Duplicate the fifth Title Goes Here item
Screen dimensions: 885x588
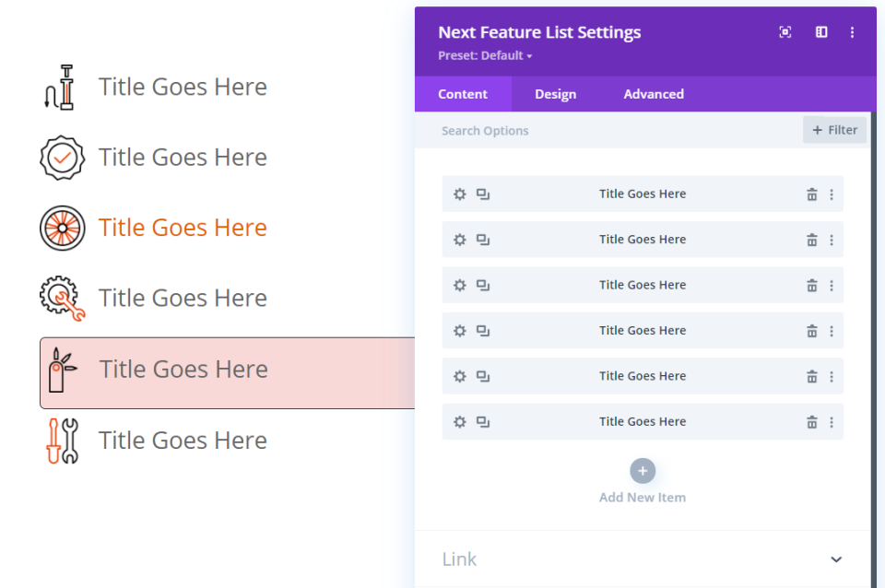tap(483, 376)
